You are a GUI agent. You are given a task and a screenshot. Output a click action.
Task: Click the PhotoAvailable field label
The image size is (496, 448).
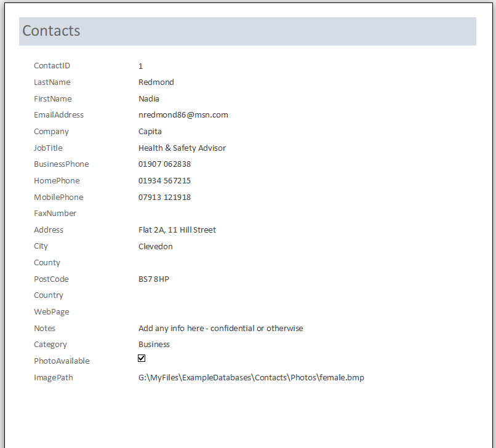click(x=62, y=361)
